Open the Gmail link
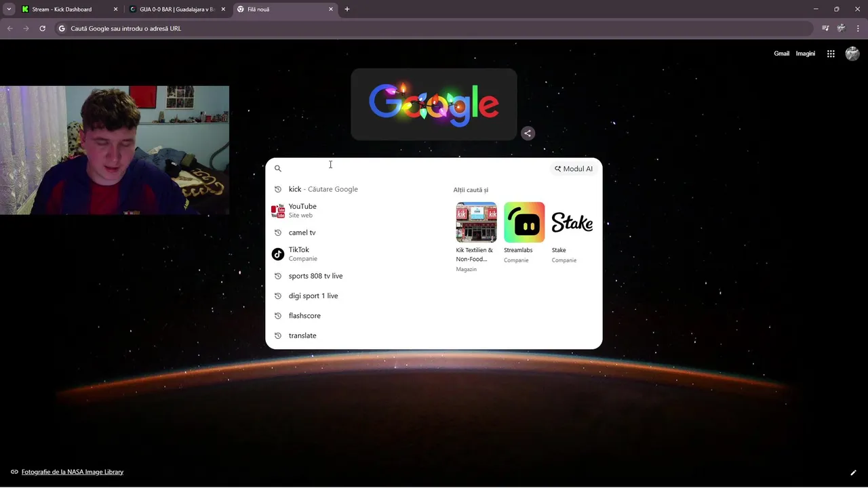This screenshot has height=488, width=868. pos(782,54)
